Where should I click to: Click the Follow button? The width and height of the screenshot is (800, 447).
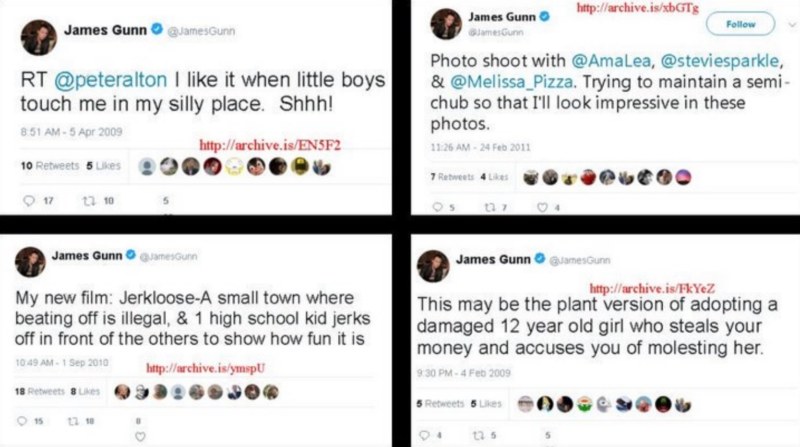point(740,24)
